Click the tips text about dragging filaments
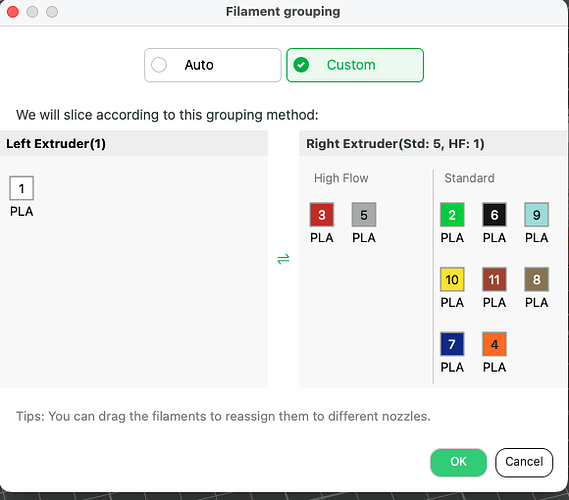569x500 pixels. tap(223, 416)
